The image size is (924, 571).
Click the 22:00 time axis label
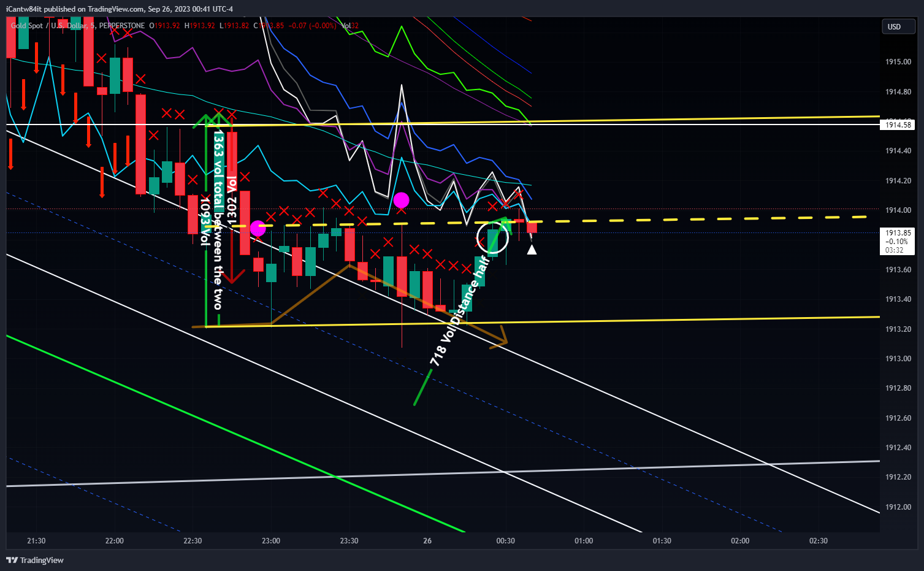115,541
